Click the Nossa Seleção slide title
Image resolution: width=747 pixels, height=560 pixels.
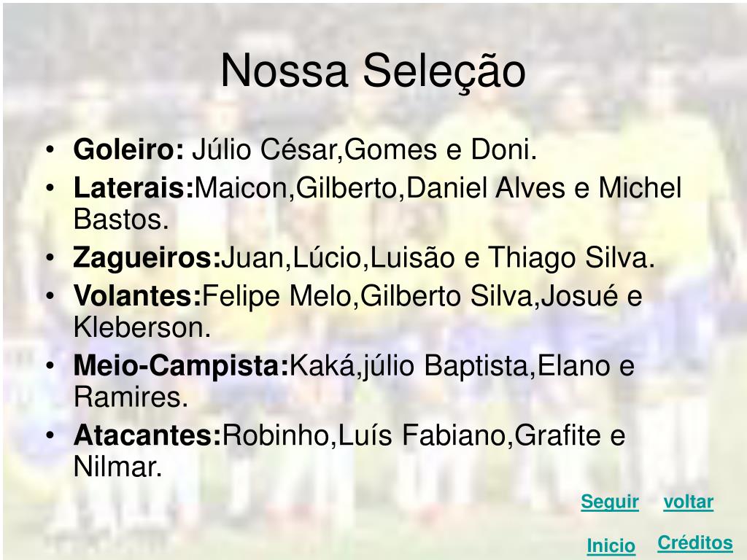coord(373,71)
